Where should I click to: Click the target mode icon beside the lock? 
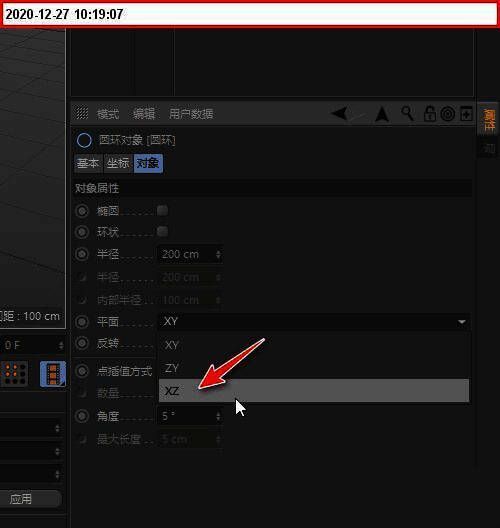tap(447, 114)
